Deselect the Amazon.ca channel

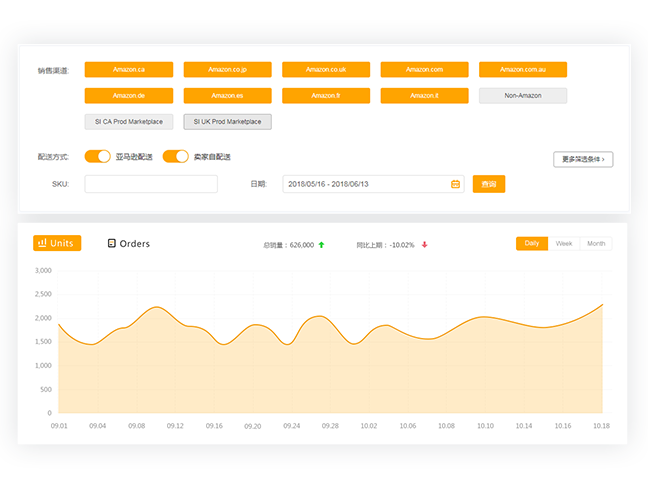coord(129,70)
